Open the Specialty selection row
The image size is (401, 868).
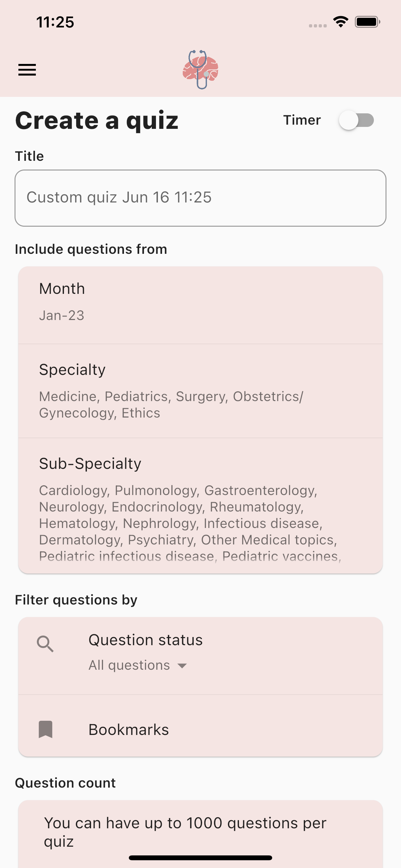pos(200,391)
